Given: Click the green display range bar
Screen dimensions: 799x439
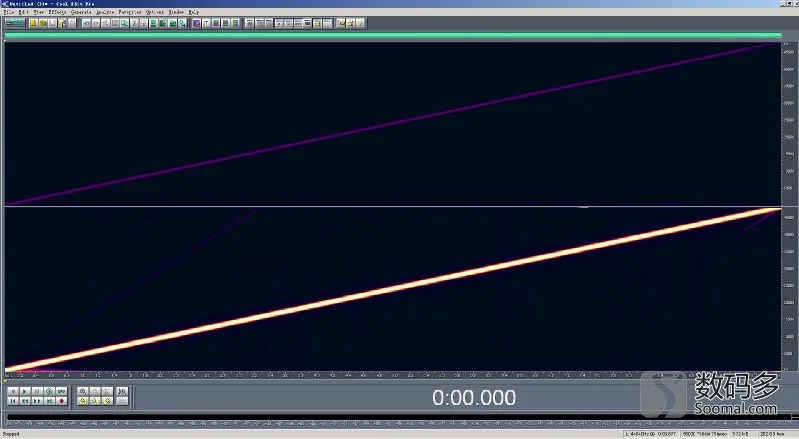Looking at the screenshot, I should (392, 35).
